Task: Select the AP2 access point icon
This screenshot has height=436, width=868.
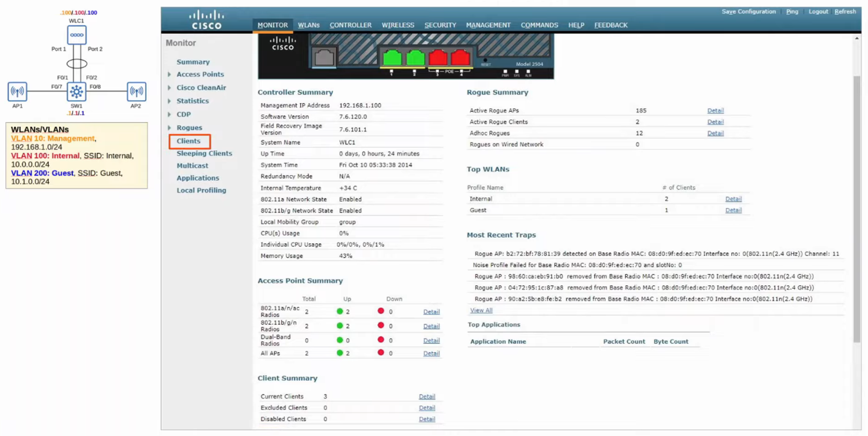Action: [136, 91]
